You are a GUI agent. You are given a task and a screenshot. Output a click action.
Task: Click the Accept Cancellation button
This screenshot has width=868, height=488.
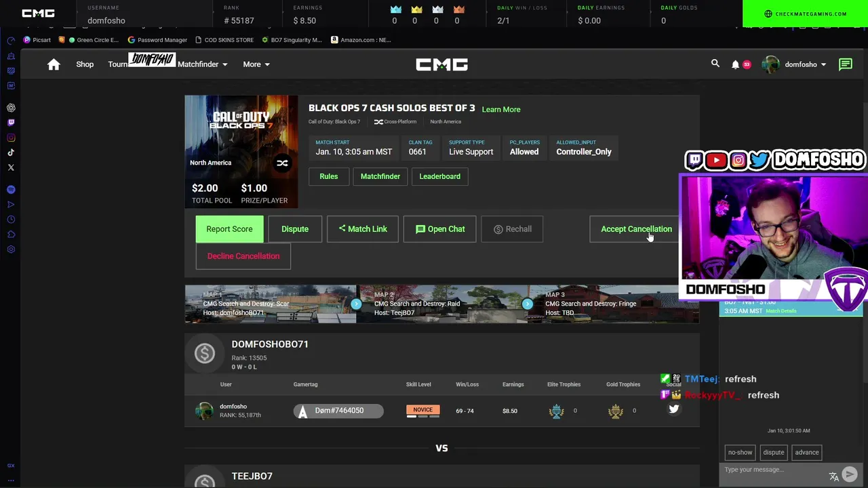[636, 229]
